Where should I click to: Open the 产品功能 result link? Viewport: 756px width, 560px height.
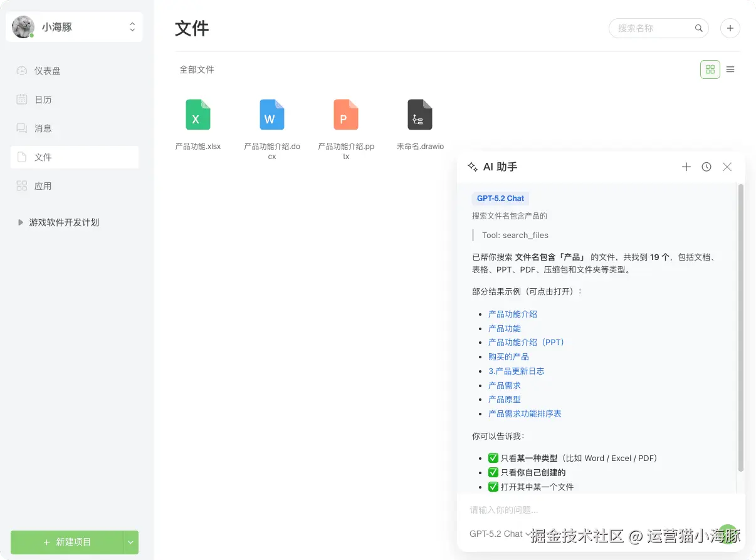pos(505,328)
